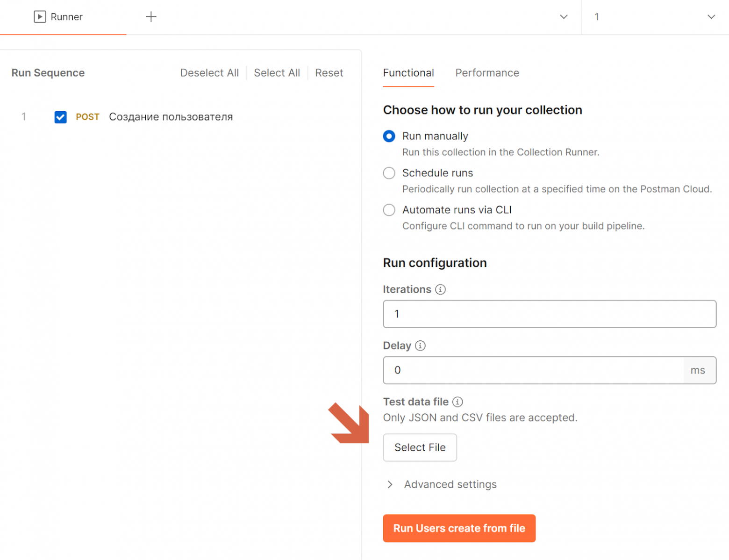This screenshot has width=729, height=560.
Task: Switch to the Functional tab
Action: (408, 73)
